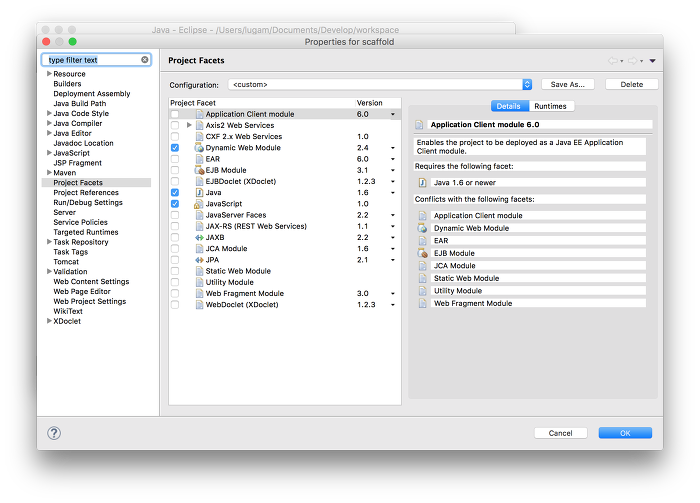700x503 pixels.
Task: Open JavaServer Faces version dropdown
Action: [x=393, y=215]
